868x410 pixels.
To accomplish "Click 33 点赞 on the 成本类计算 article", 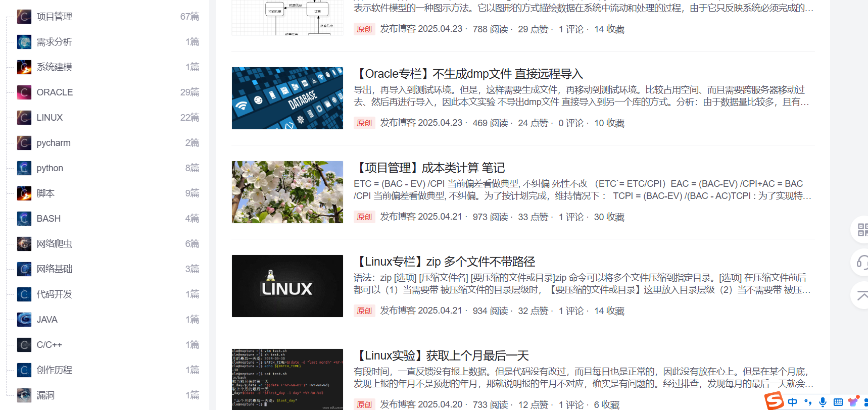I will tap(533, 217).
